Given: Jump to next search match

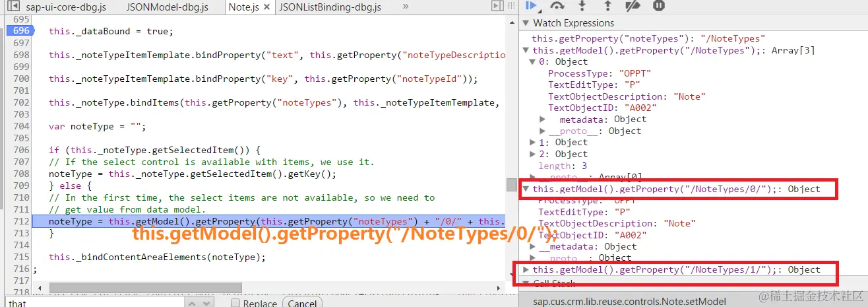Looking at the screenshot, I should tap(206, 303).
